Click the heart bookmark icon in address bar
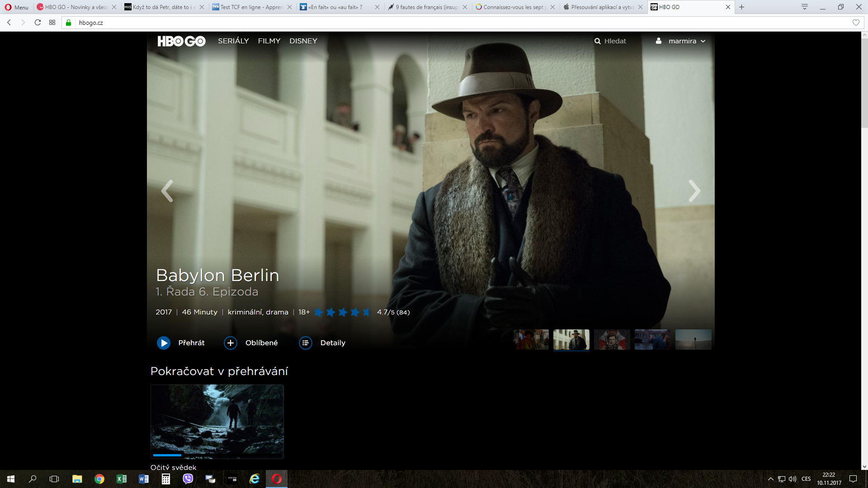The image size is (868, 488). click(856, 23)
